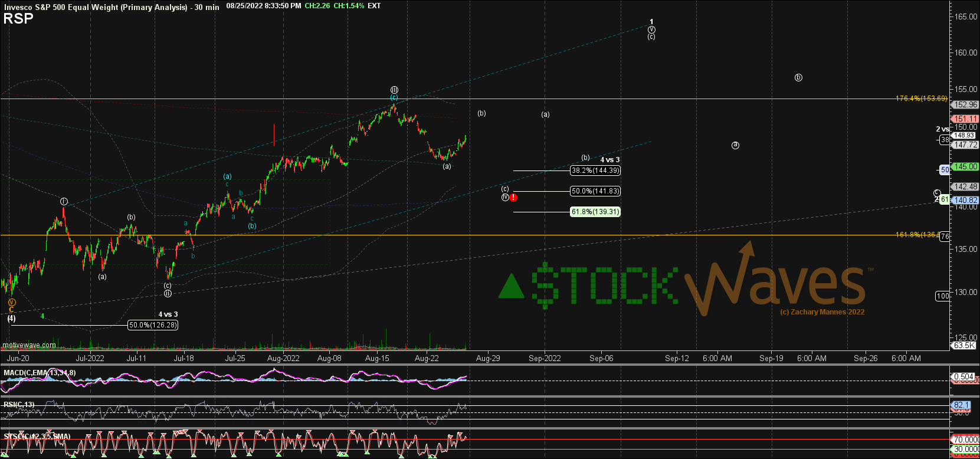The height and width of the screenshot is (459, 980).
Task: Click the 0.504 MACD value tag
Action: click(963, 376)
